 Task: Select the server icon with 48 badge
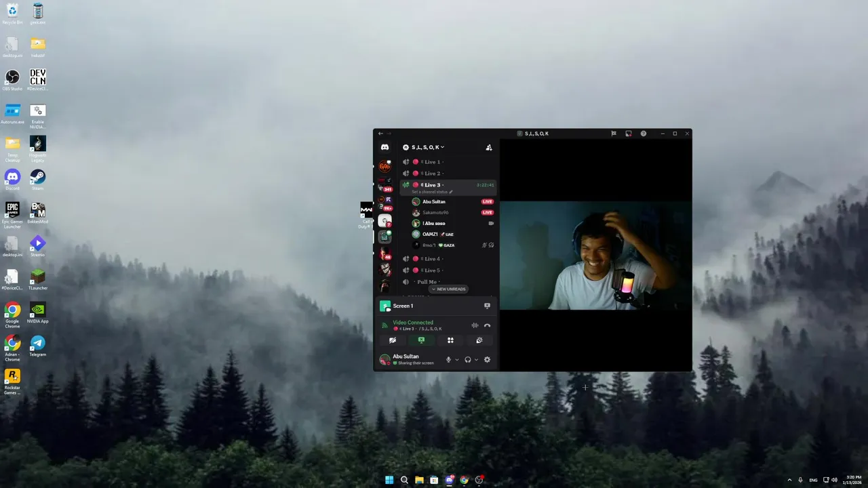[384, 255]
